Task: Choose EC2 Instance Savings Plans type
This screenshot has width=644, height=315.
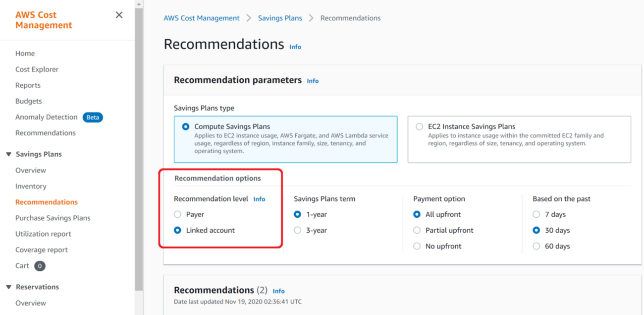Action: 420,126
